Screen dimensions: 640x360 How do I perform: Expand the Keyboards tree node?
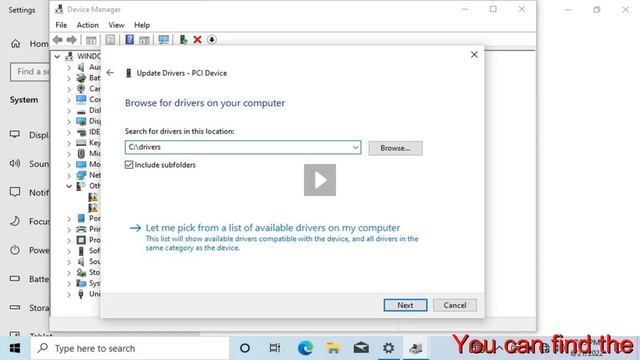pos(69,143)
